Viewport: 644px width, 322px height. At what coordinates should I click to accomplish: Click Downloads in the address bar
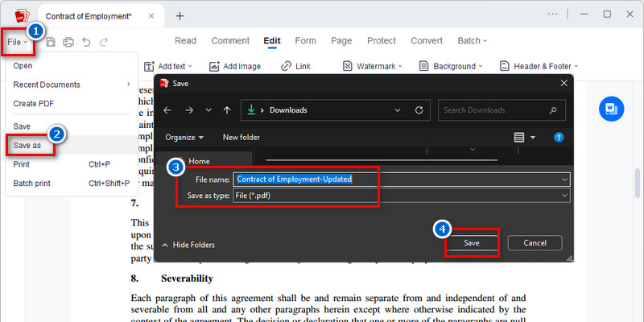click(288, 110)
